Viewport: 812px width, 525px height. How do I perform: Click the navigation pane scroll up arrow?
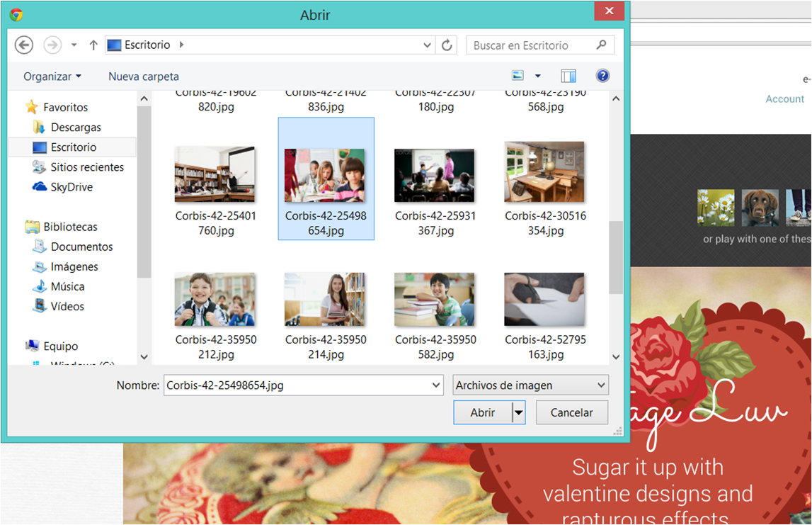pyautogui.click(x=144, y=98)
